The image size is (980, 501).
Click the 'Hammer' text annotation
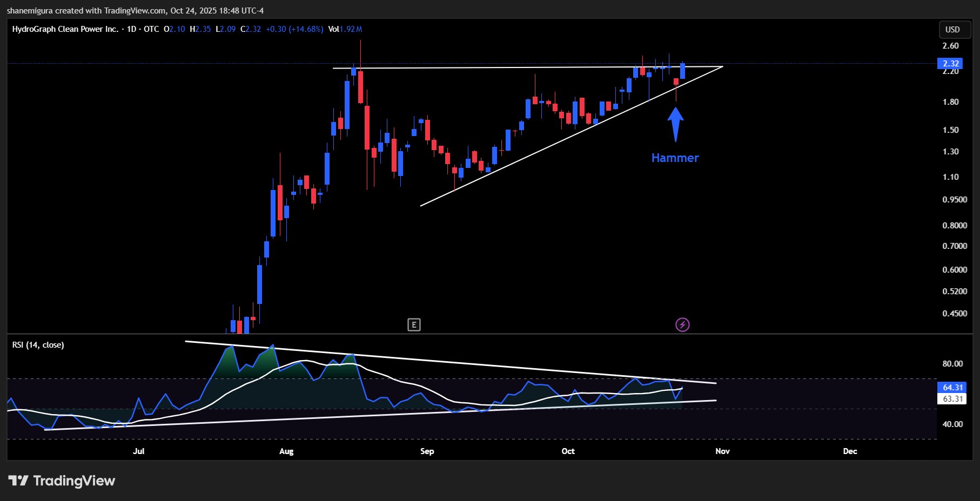[x=675, y=158]
